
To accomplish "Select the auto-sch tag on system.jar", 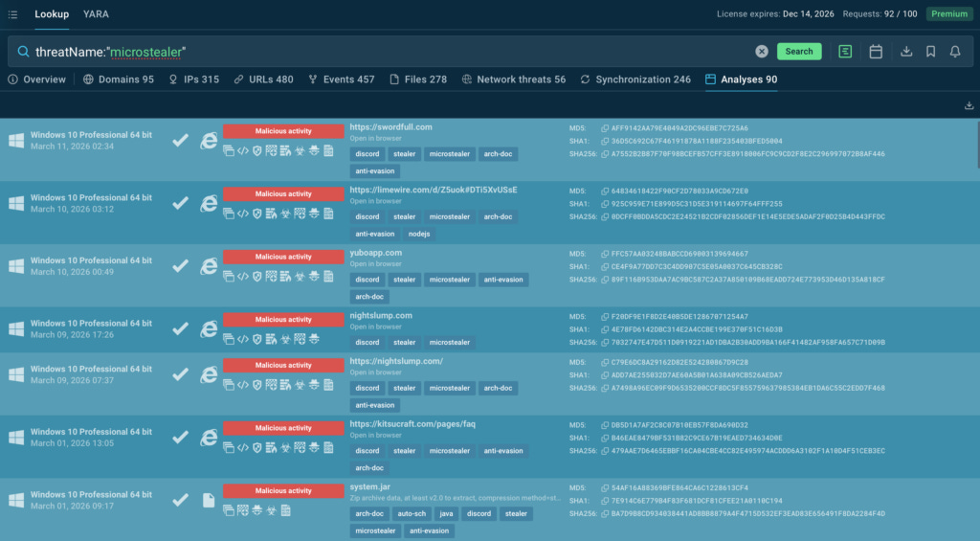I will [x=412, y=513].
